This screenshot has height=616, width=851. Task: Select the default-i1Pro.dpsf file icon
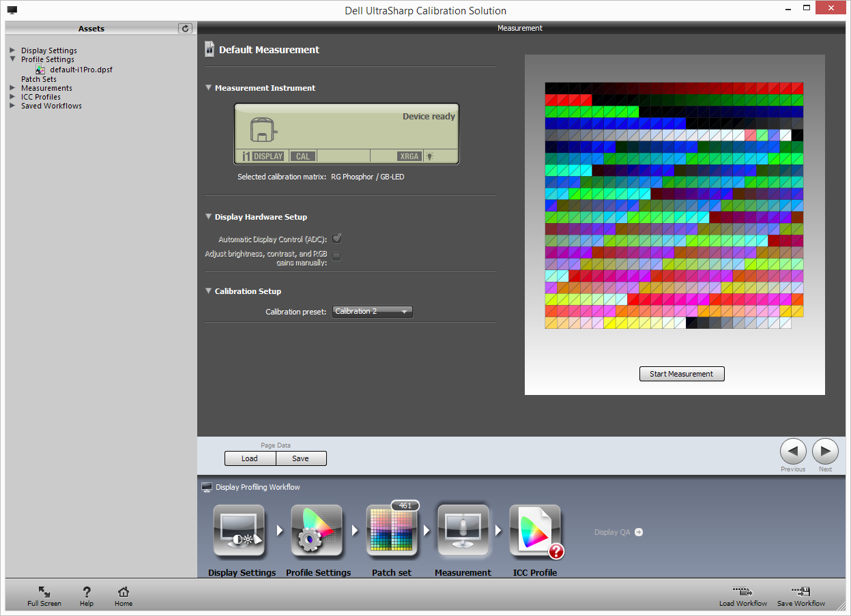pyautogui.click(x=41, y=70)
